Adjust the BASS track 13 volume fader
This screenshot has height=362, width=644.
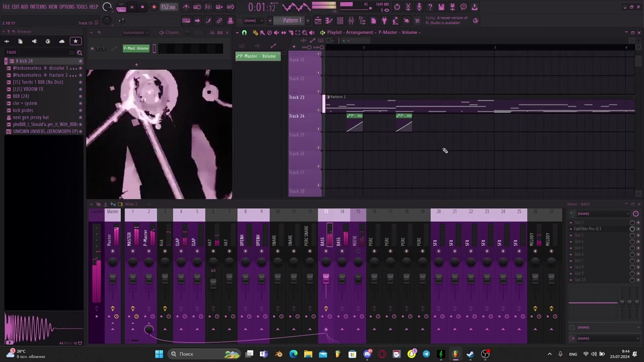pos(326,278)
